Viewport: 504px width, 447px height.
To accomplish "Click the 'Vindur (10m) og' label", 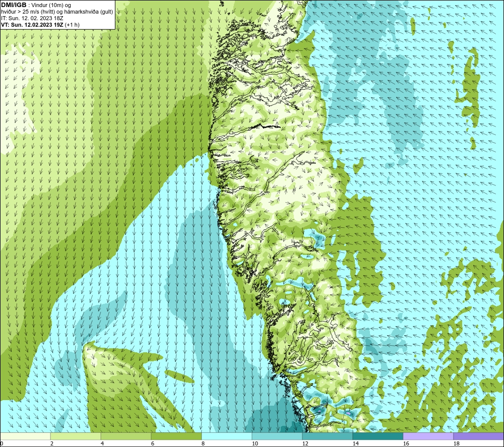I will point(51,6).
